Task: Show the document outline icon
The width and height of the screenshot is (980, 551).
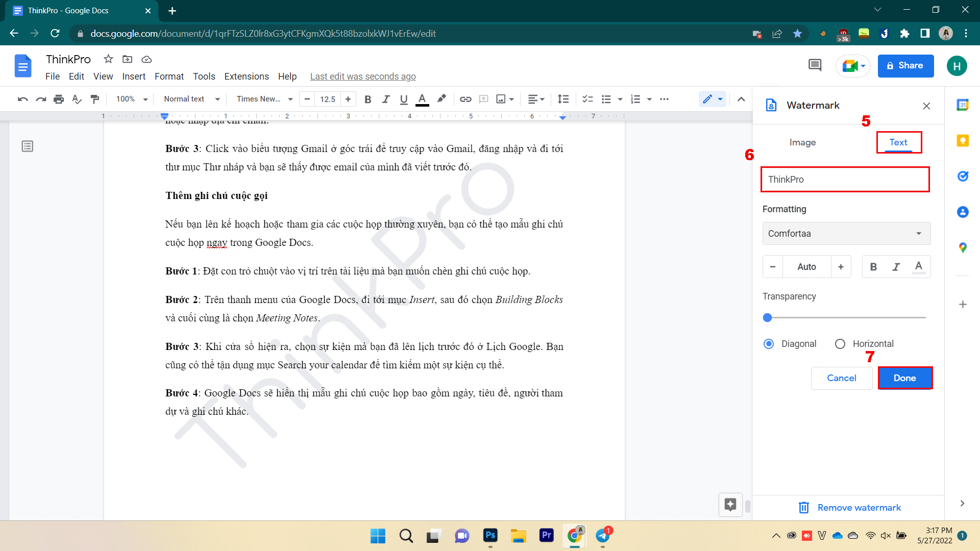Action: 28,146
